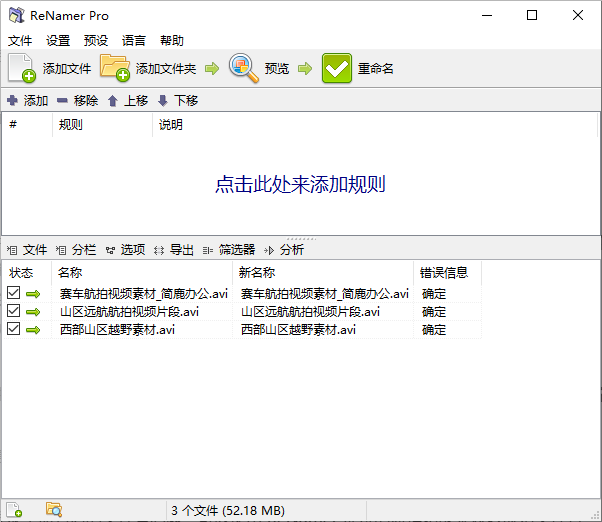Open the 语言 language menu
The image size is (602, 522).
pyautogui.click(x=134, y=40)
